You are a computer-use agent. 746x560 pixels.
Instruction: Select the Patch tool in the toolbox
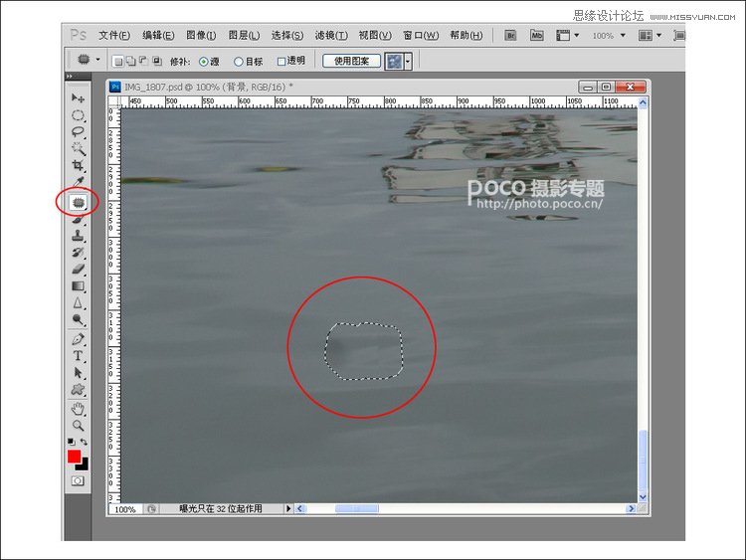[78, 203]
